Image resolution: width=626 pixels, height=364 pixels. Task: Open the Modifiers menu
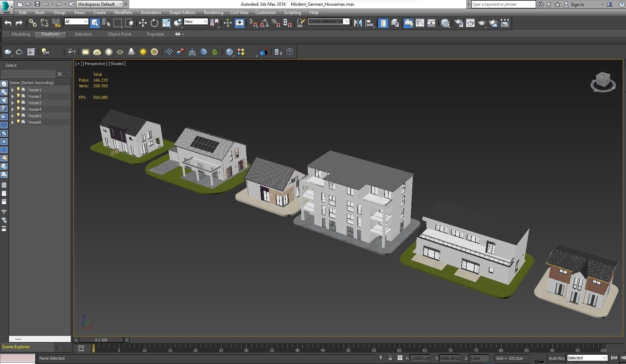[x=123, y=12]
